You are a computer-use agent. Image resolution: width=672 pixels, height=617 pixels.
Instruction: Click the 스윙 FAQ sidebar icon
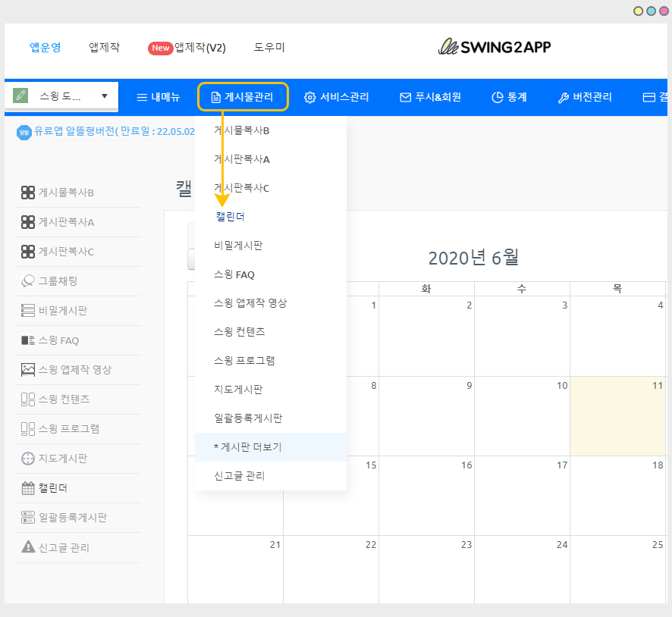coord(28,340)
